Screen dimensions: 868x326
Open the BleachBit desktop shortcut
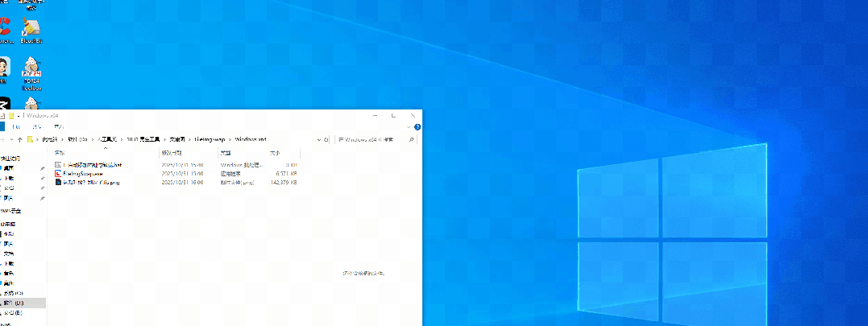tap(31, 30)
